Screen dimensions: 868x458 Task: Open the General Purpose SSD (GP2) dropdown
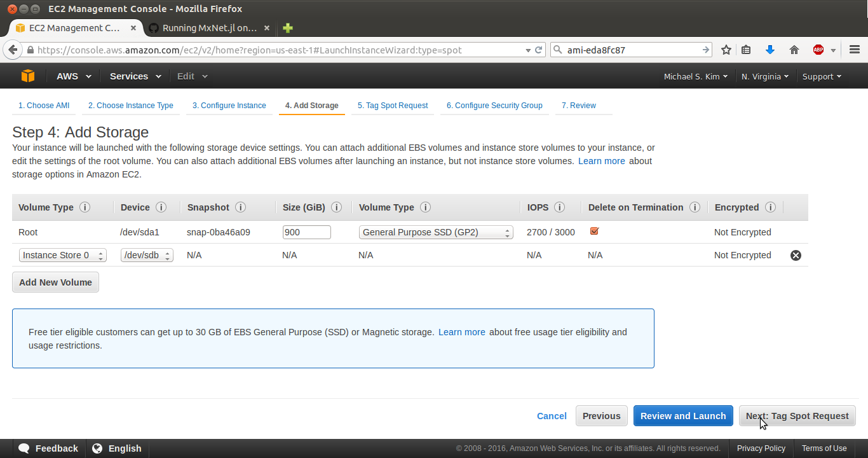[x=436, y=232]
